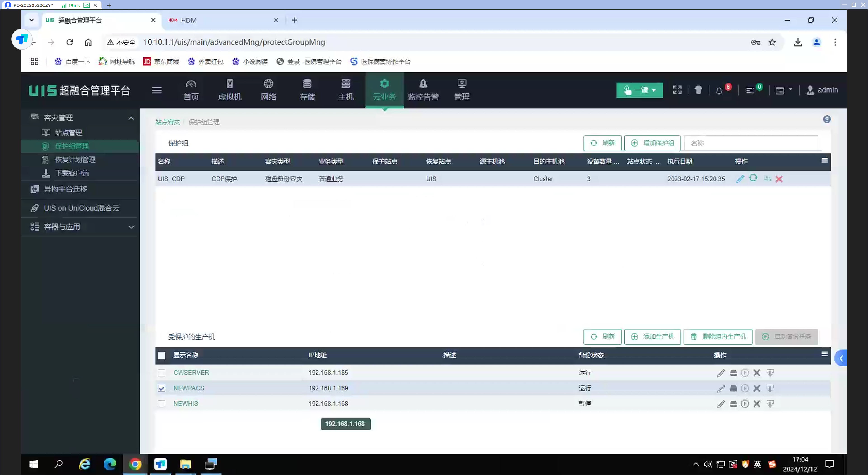Check the CWSERVER row checkbox
Screen dimensions: 868x475
[x=161, y=373]
